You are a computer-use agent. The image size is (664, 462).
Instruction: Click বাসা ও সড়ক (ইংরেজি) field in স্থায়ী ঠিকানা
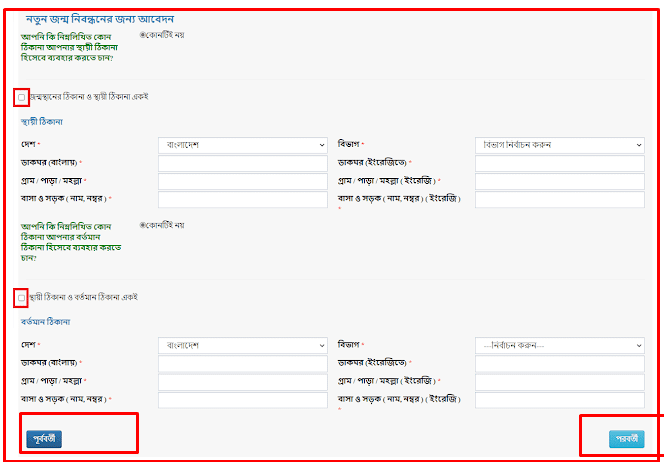click(559, 199)
